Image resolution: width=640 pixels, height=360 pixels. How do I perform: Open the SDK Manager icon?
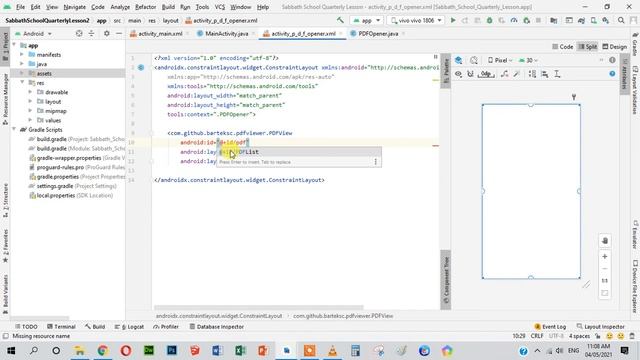pyautogui.click(x=606, y=20)
